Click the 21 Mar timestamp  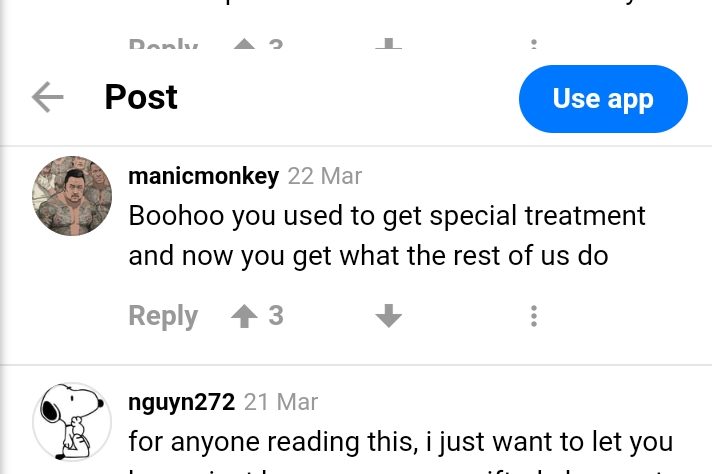coord(281,402)
